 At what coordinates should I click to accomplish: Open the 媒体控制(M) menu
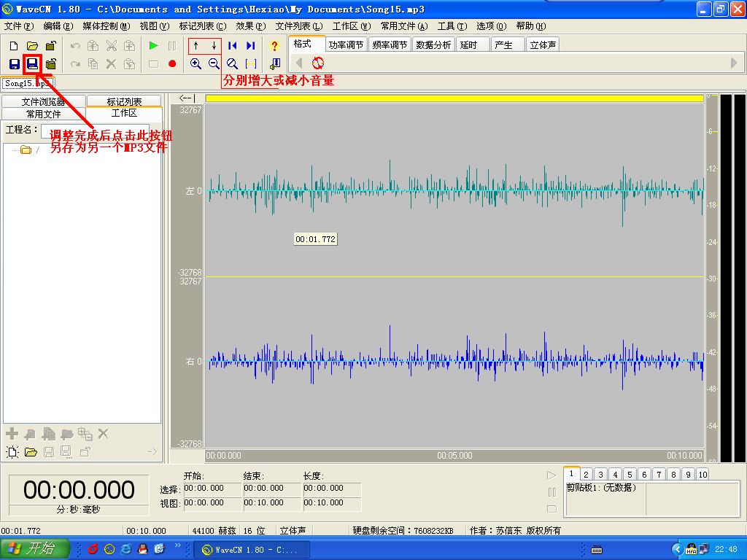click(107, 26)
